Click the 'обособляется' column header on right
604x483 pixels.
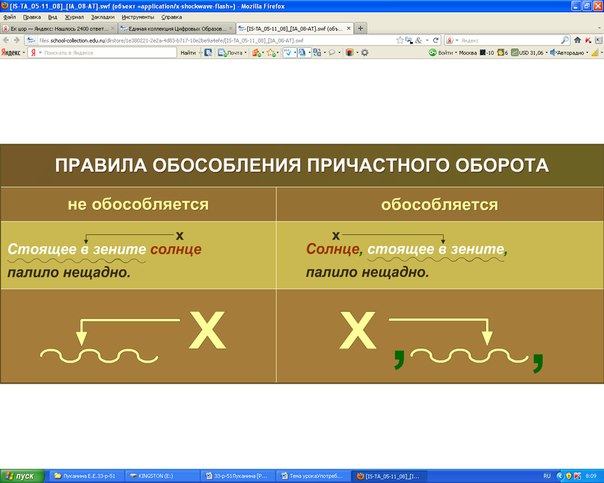coord(440,205)
